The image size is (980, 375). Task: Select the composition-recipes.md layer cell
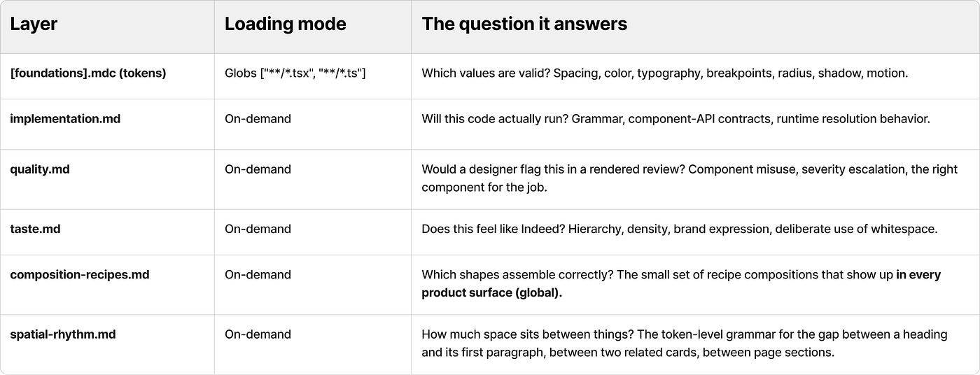tap(80, 274)
